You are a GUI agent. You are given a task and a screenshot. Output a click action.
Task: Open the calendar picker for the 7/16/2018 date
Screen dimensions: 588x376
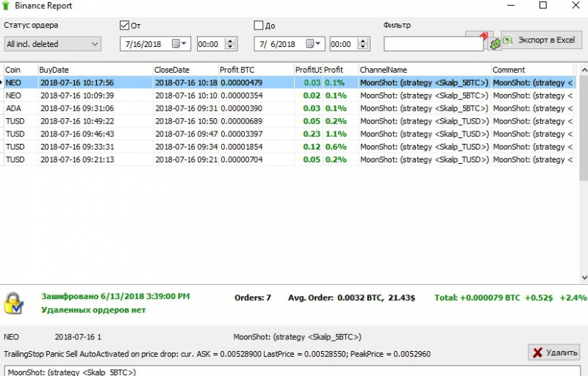point(179,44)
